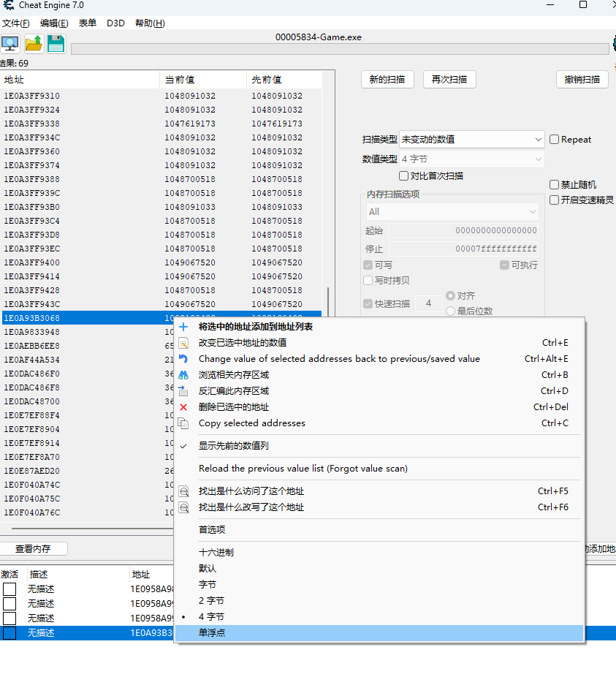This screenshot has height=685, width=616.
Task: Click the magnifier icon for what accesses address
Action: point(184,491)
